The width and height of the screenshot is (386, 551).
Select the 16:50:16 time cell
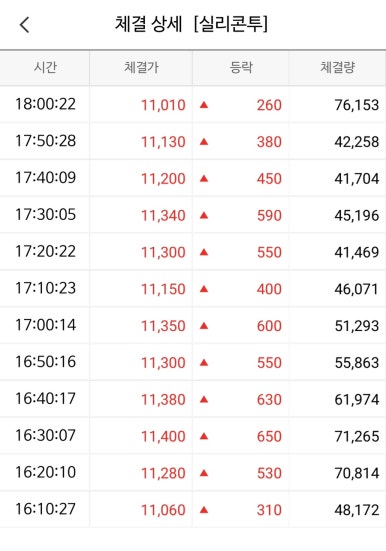click(x=45, y=362)
